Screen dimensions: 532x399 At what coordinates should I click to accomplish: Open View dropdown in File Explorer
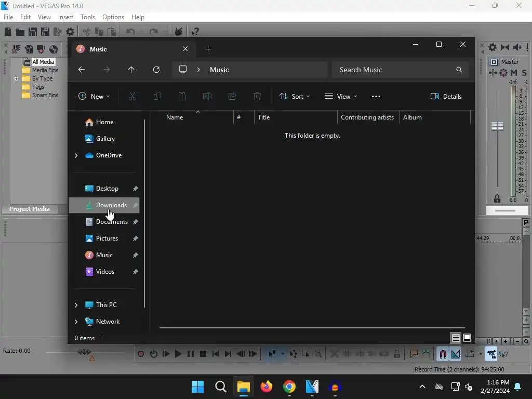pyautogui.click(x=341, y=96)
